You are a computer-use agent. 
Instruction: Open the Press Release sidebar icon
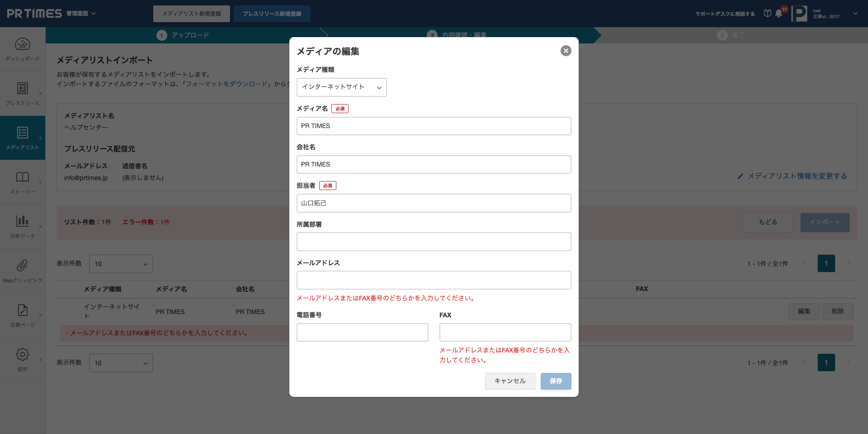[x=23, y=88]
